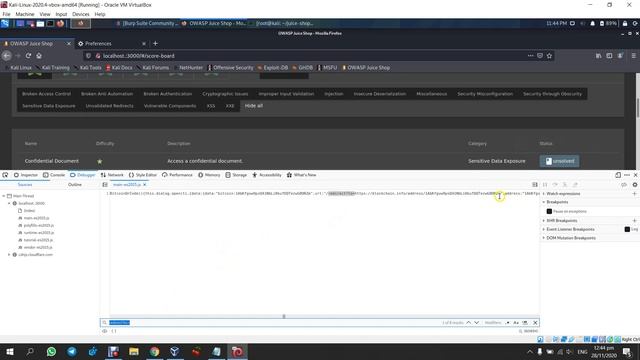Open the Windows Start menu
640x360 pixels.
(10, 351)
